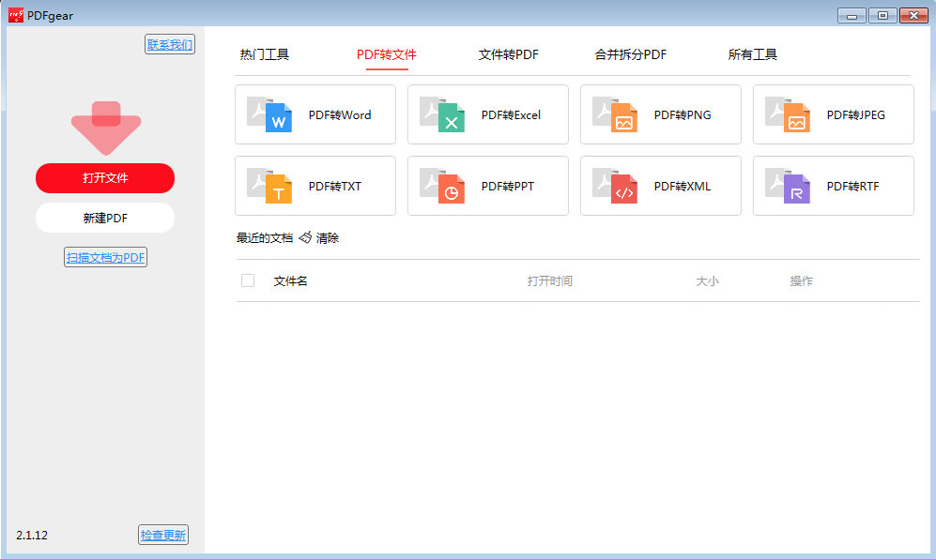This screenshot has width=936, height=560.
Task: Choose the PDF转JPEG tool icon
Action: 789,115
